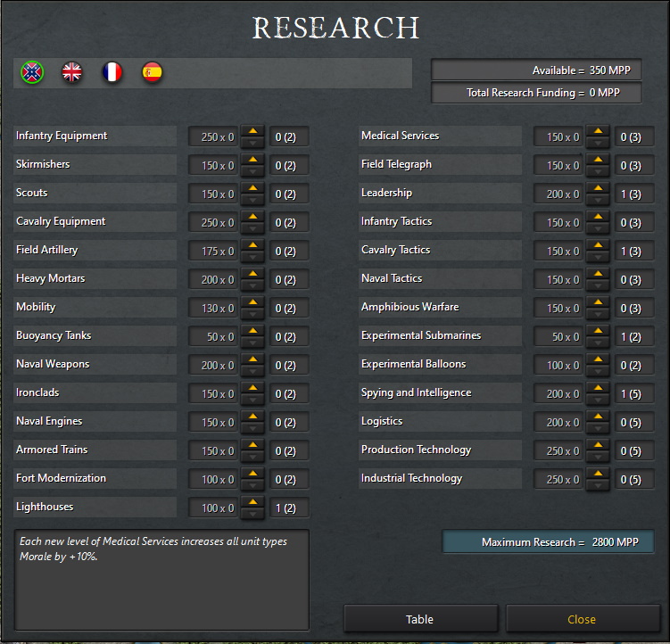Screen dimensions: 670x644
Task: Increase Scouts research investment
Action: [253, 188]
